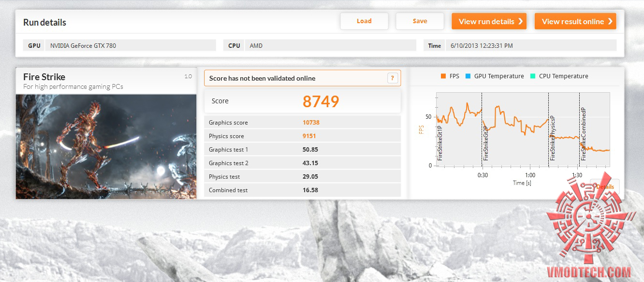
Task: Click the Physics test value 29.05
Action: point(310,177)
